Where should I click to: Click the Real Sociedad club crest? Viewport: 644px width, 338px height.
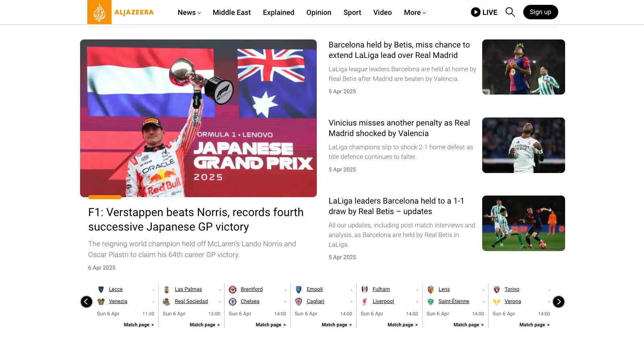(x=167, y=302)
